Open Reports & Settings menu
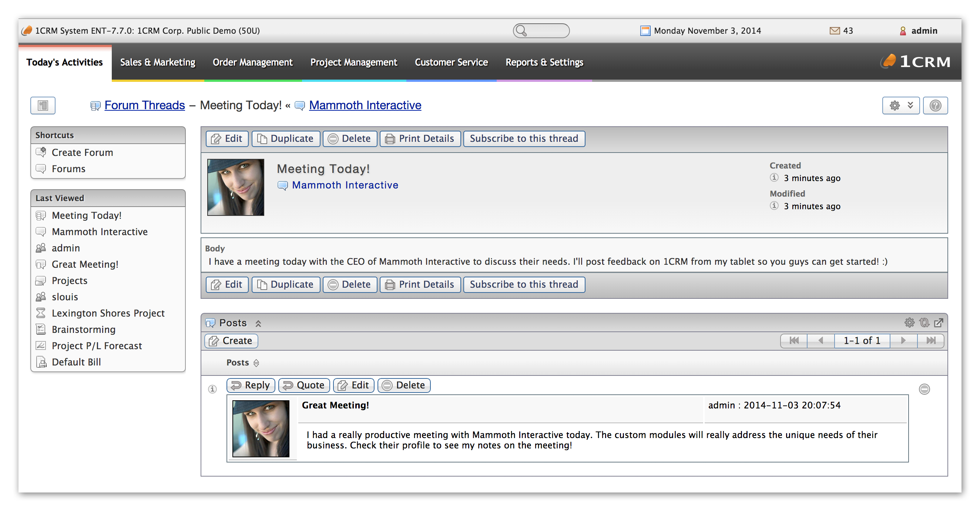Image resolution: width=980 pixels, height=511 pixels. pos(544,62)
